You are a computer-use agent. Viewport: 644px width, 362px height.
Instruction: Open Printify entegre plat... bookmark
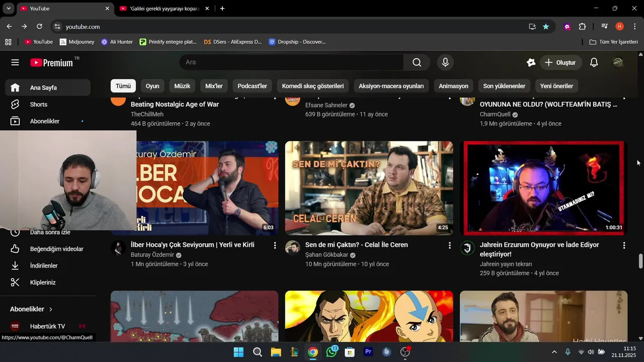168,42
